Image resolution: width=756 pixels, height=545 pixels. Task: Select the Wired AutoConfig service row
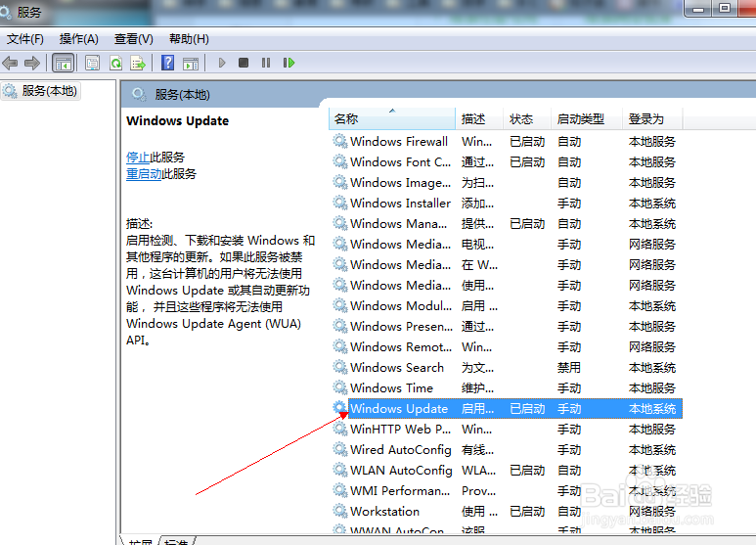tap(506, 449)
